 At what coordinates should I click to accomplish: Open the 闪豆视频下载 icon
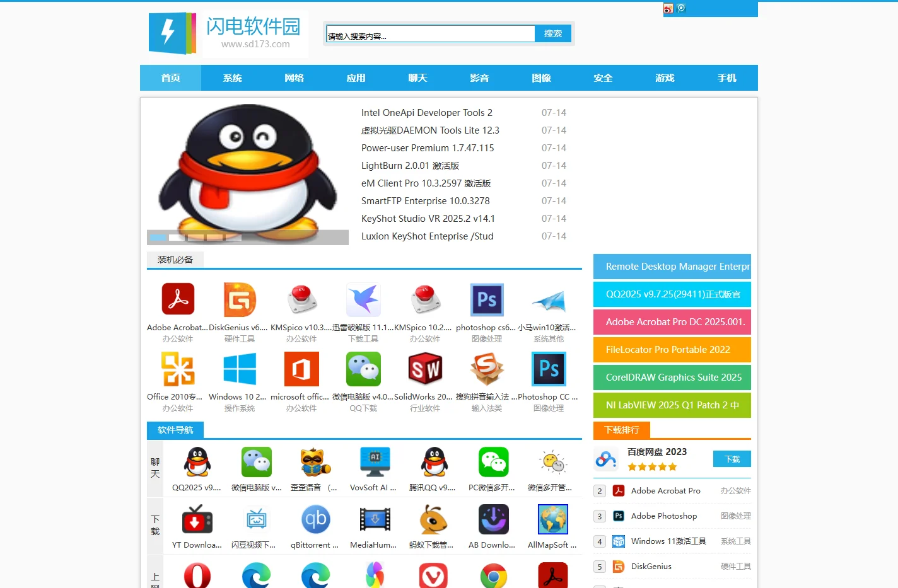click(x=256, y=519)
